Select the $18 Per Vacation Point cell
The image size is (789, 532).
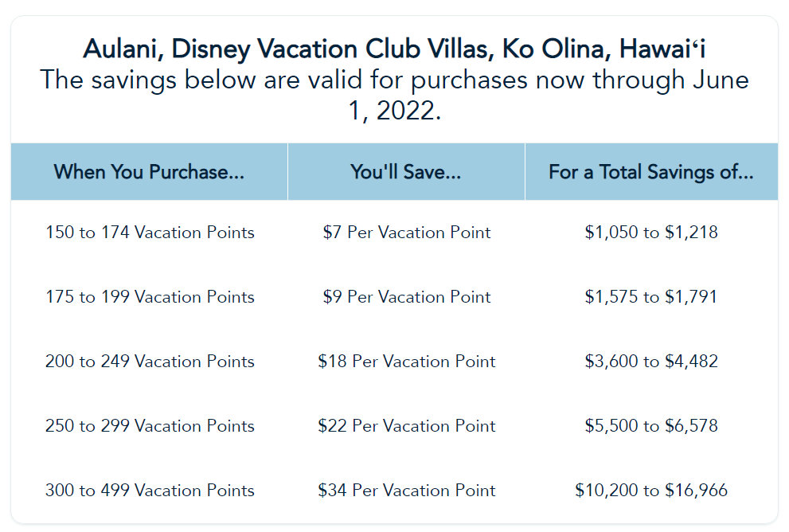tap(406, 362)
